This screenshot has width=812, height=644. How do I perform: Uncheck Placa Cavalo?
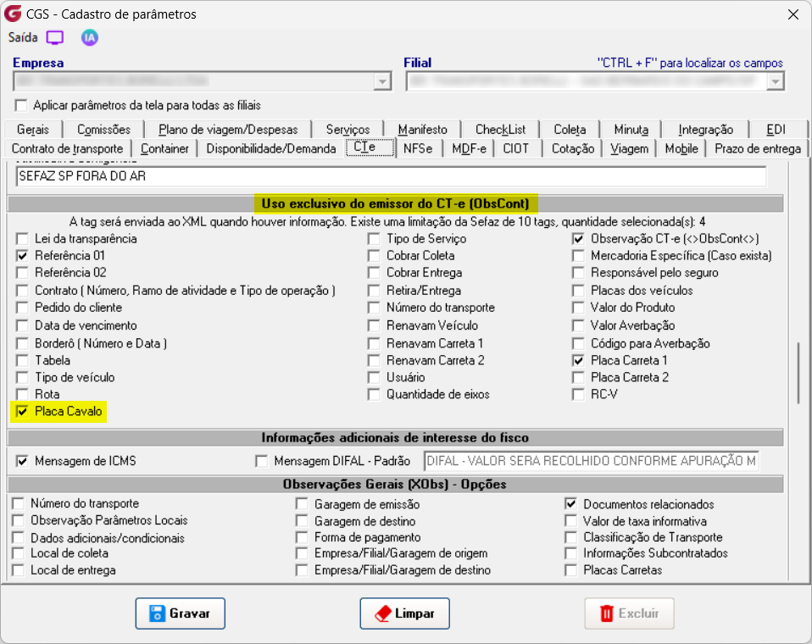point(22,412)
